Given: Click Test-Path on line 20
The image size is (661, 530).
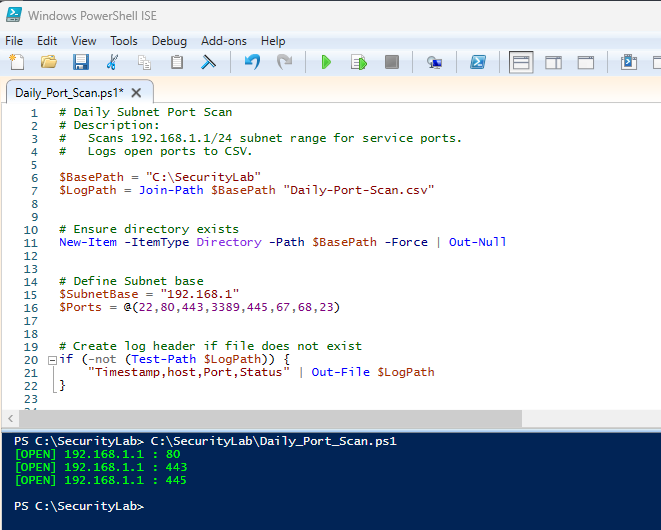Looking at the screenshot, I should coord(164,359).
